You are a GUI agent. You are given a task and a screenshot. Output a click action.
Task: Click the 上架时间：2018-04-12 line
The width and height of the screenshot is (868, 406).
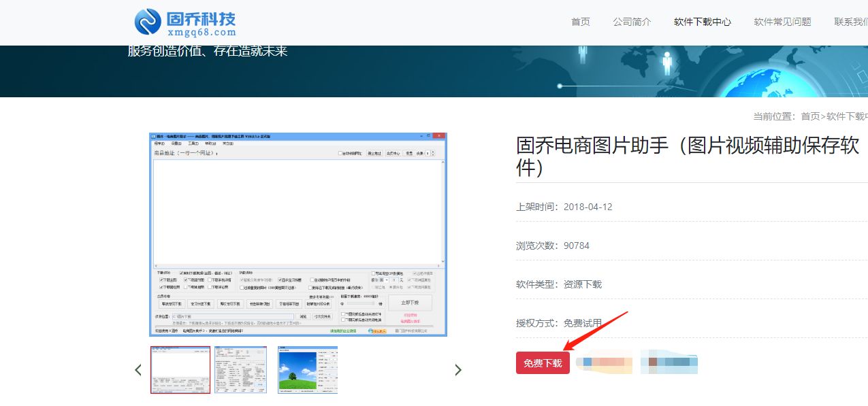click(x=564, y=207)
